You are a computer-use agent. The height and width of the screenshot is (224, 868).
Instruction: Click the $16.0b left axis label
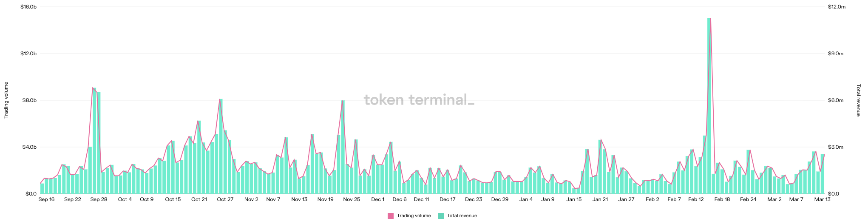coord(28,7)
